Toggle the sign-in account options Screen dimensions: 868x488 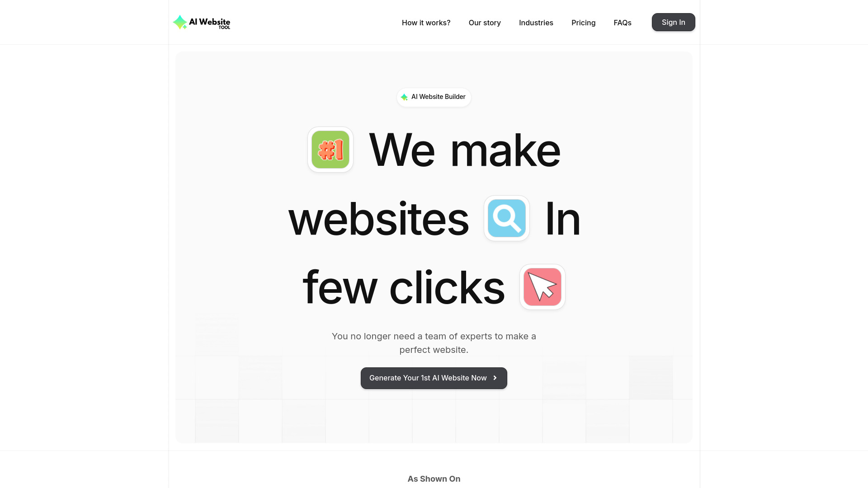tap(673, 22)
